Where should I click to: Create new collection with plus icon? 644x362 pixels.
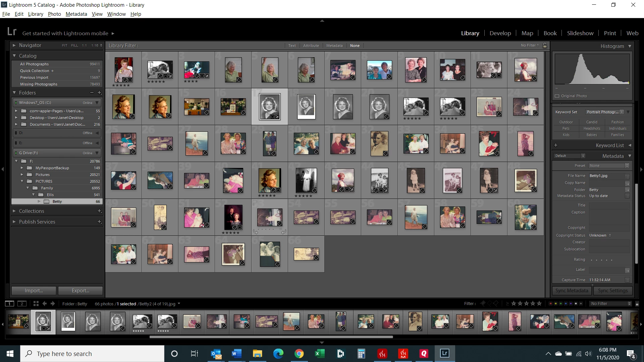coord(99,211)
